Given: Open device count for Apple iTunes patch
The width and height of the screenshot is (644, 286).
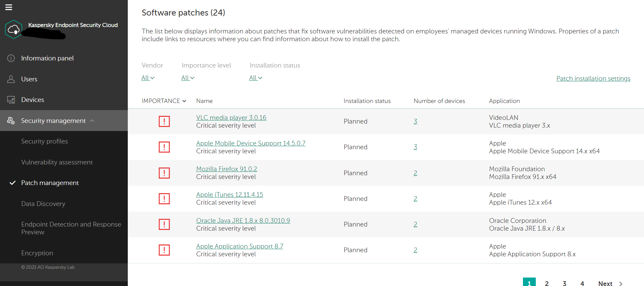Looking at the screenshot, I should click(x=415, y=199).
